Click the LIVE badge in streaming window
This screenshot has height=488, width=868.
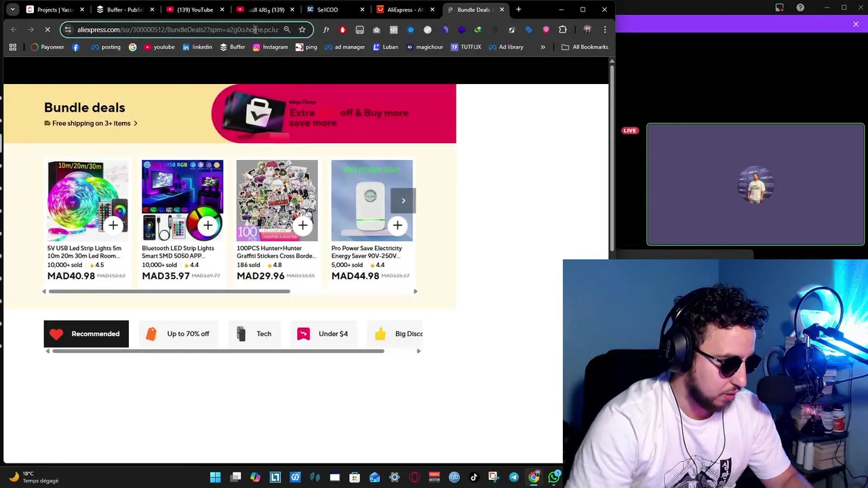[x=630, y=131]
